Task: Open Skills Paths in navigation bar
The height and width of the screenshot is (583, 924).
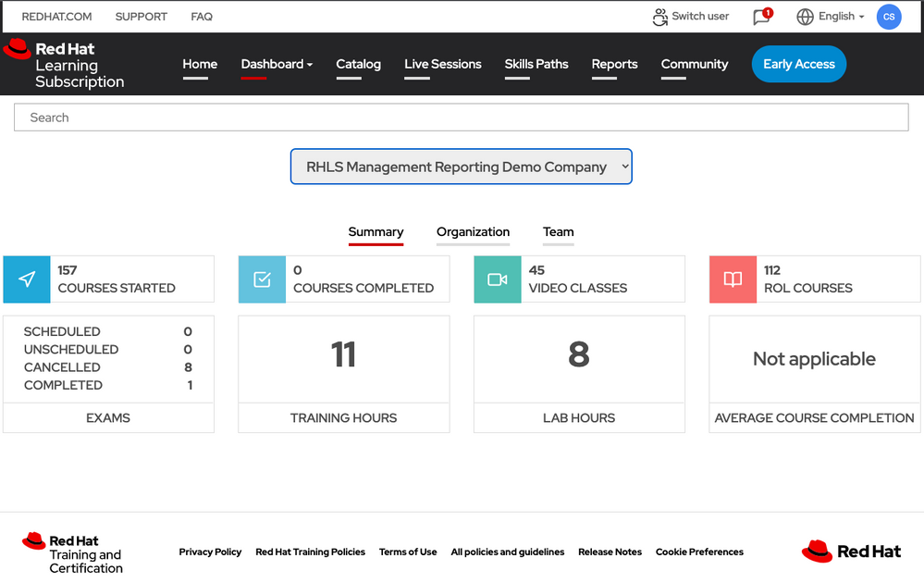Action: coord(536,64)
